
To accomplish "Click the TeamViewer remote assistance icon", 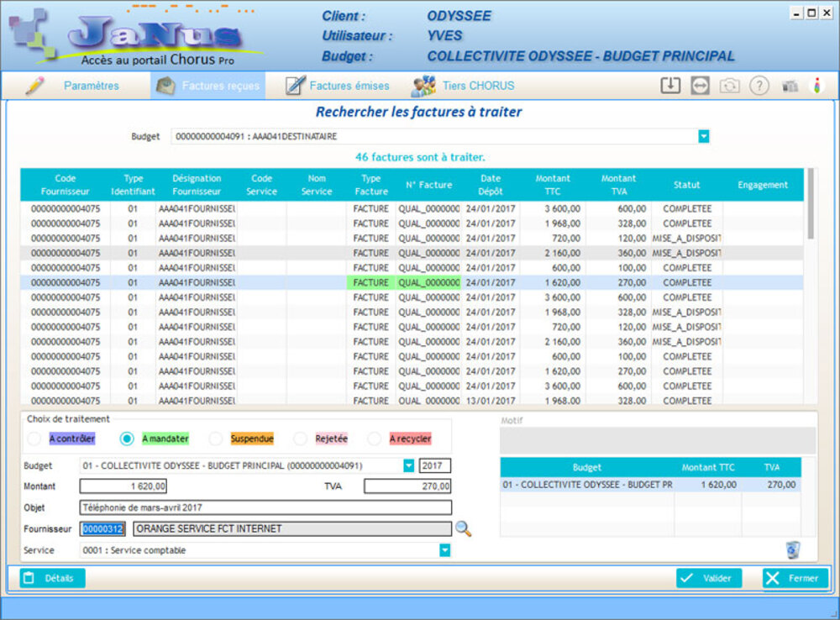I will 700,86.
